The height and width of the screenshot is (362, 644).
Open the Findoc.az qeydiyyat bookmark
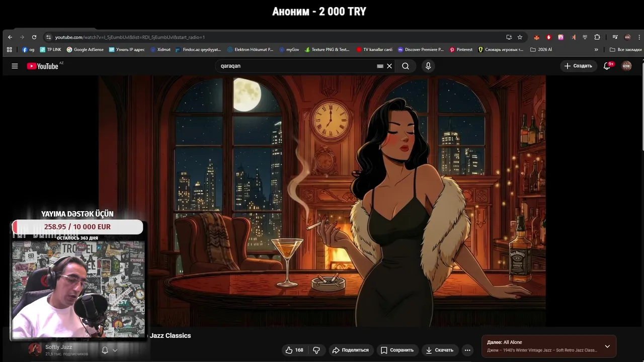[x=198, y=50]
